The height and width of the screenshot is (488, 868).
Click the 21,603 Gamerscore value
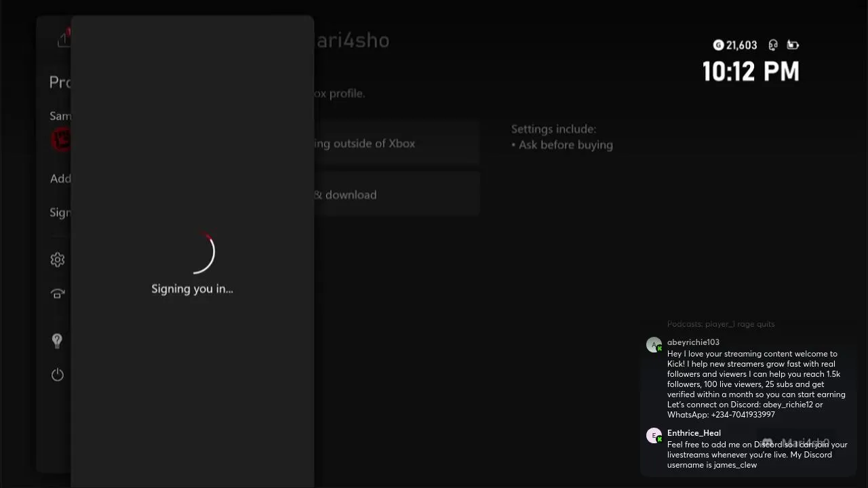click(x=741, y=45)
